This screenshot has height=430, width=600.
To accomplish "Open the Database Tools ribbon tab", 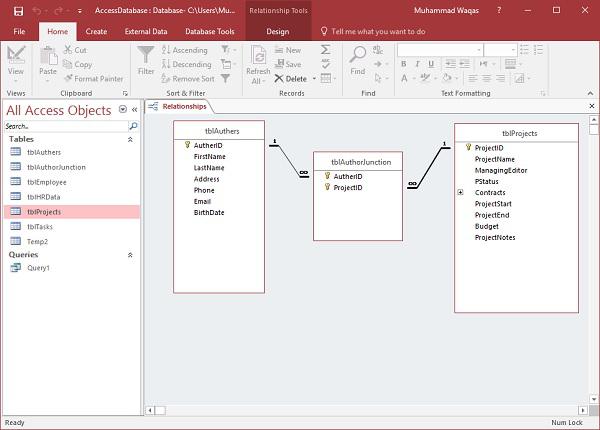I will pyautogui.click(x=210, y=31).
